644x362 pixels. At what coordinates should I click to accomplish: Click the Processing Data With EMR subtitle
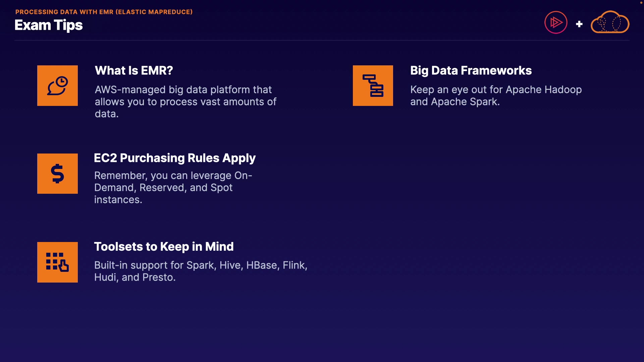coord(104,12)
